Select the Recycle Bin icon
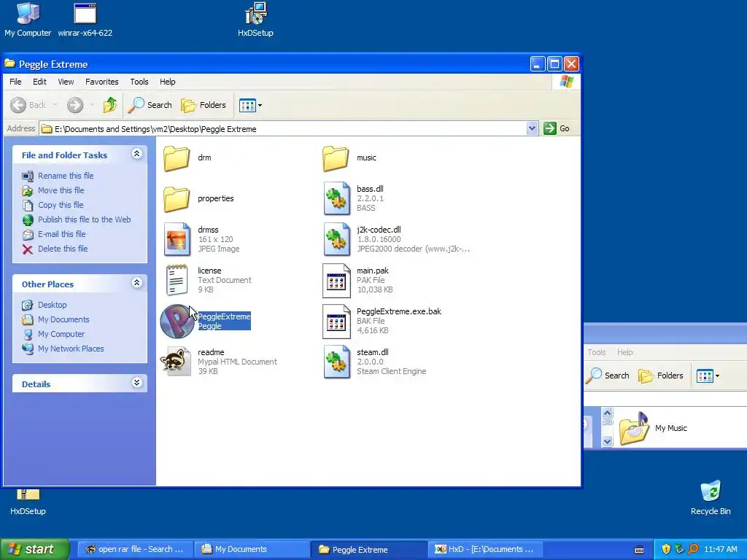This screenshot has height=560, width=747. point(711,498)
